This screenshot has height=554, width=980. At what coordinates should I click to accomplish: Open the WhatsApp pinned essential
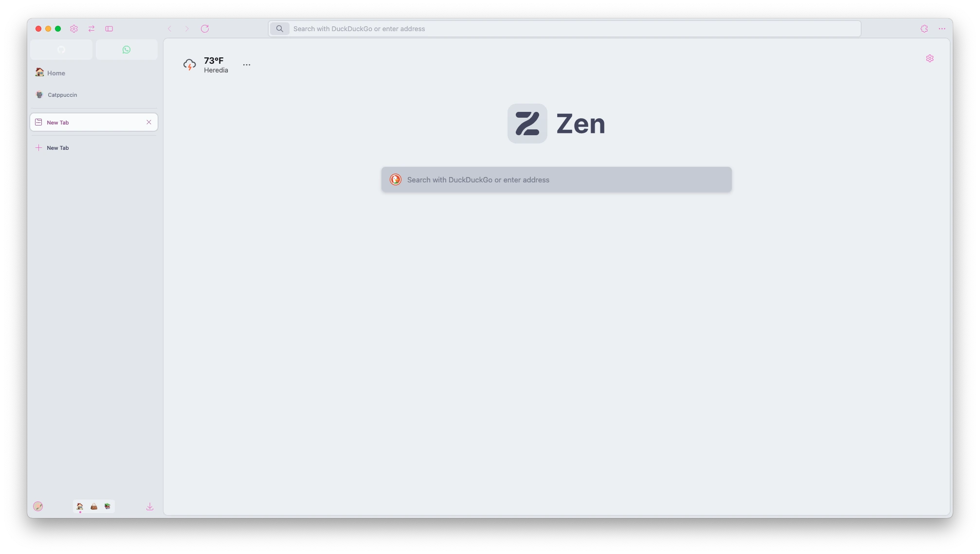pyautogui.click(x=127, y=50)
